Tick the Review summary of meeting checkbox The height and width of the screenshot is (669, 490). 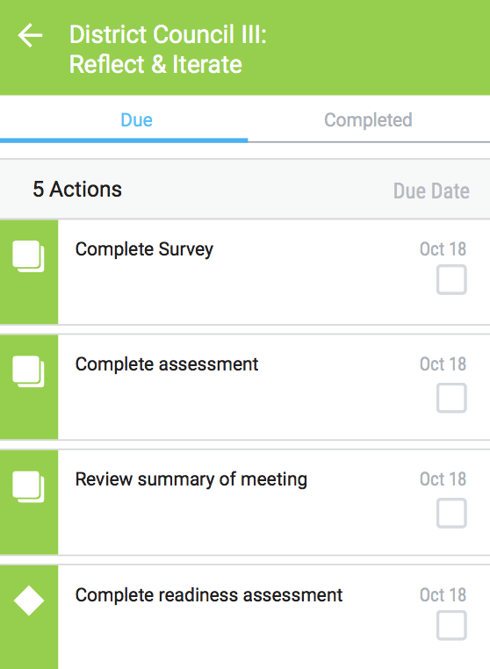(451, 513)
